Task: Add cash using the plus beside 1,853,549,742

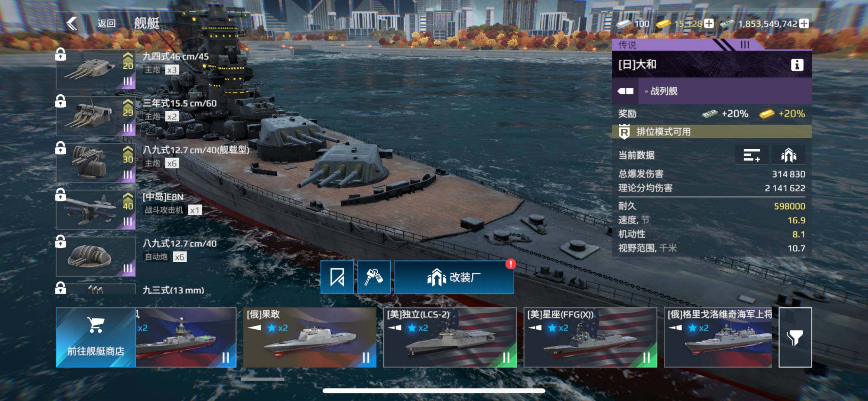Action: tap(804, 23)
